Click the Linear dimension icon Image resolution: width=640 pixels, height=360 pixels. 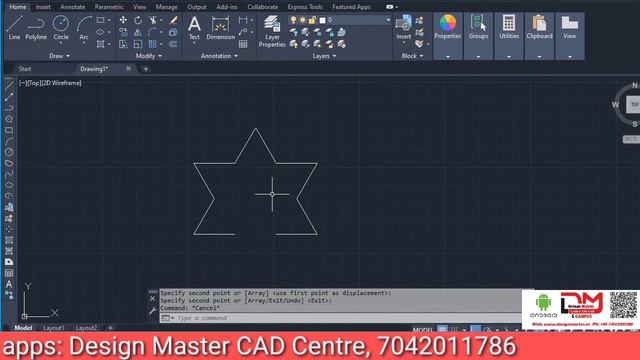[x=243, y=20]
